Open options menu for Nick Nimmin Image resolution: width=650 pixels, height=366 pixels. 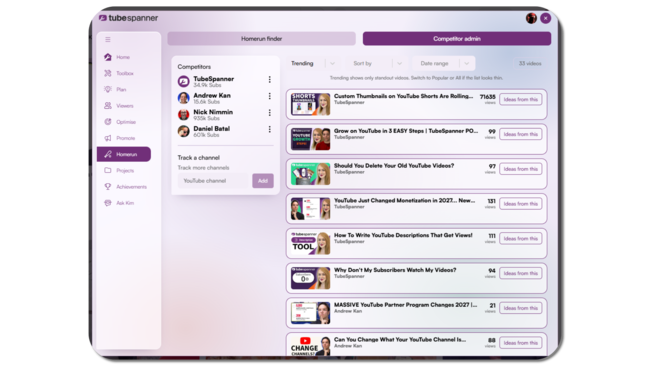(269, 113)
